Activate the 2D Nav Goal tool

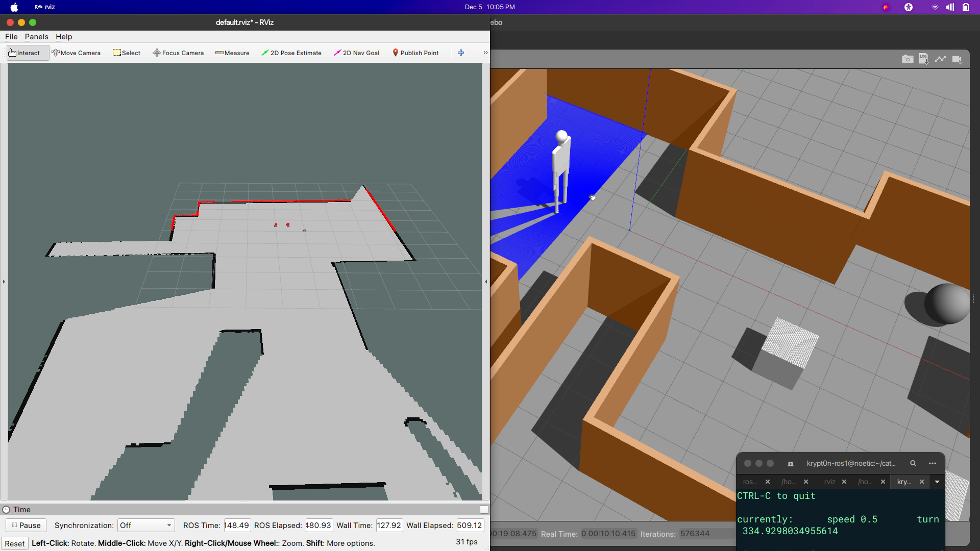click(356, 53)
